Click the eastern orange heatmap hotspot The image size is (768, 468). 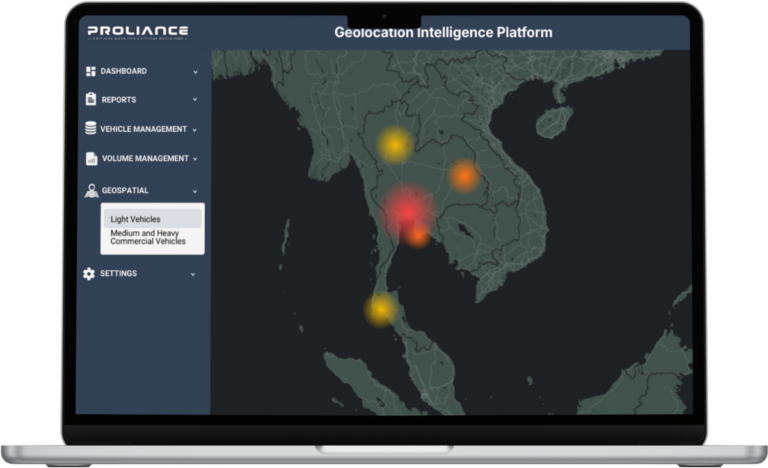click(x=464, y=175)
